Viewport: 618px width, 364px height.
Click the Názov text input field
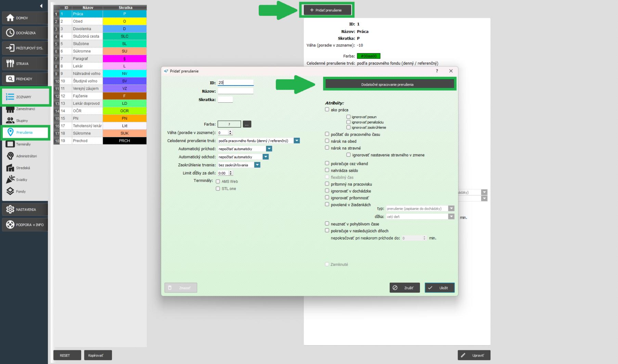point(235,91)
